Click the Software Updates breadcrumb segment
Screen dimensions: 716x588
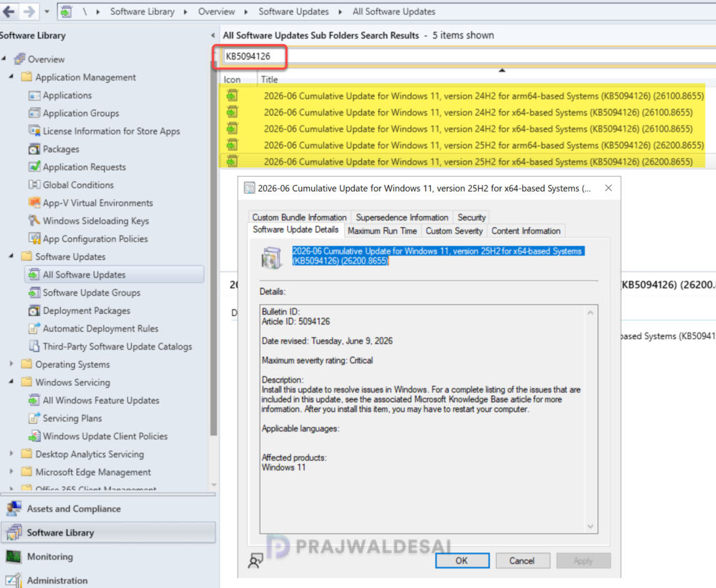[x=294, y=12]
